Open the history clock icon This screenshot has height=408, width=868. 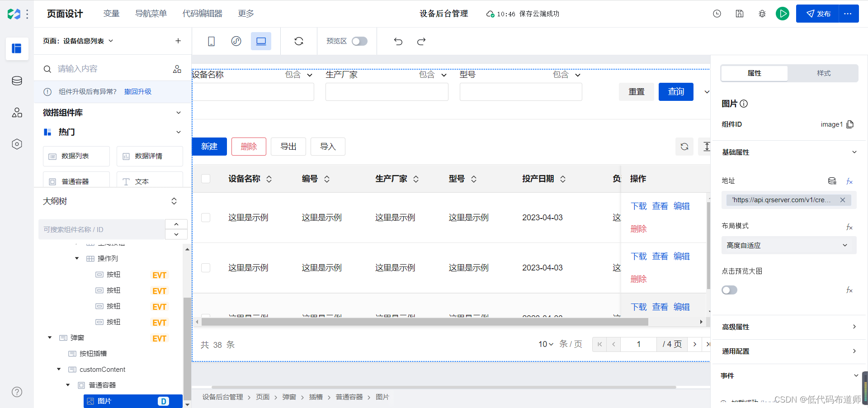click(717, 14)
